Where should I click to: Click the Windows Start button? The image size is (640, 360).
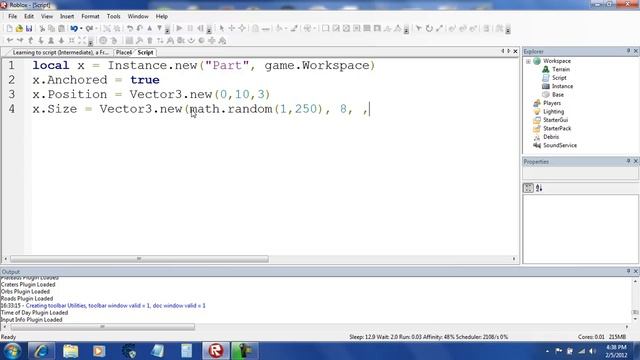(12, 351)
